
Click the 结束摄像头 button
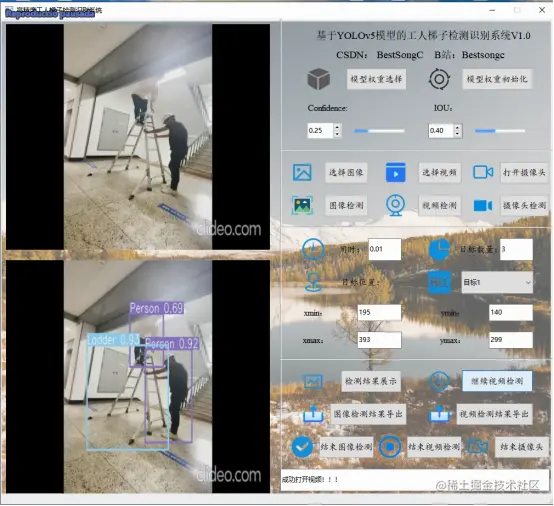click(x=521, y=447)
